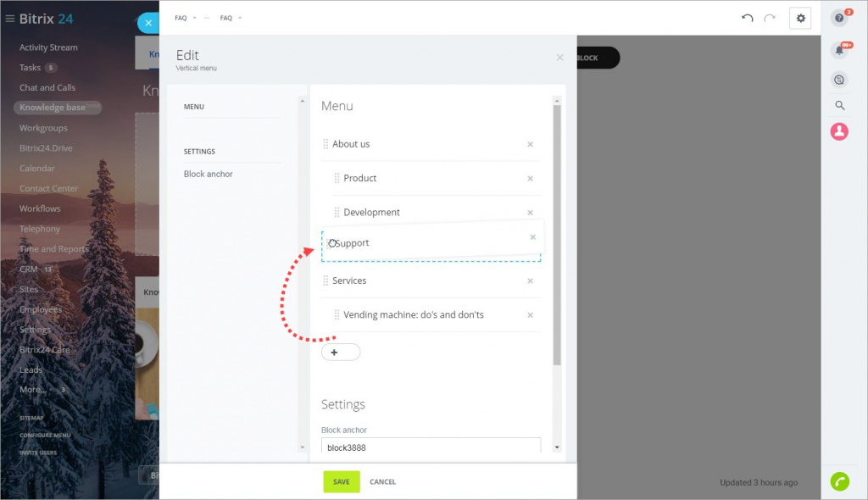Image resolution: width=868 pixels, height=500 pixels.
Task: Open page settings gear icon
Action: 800,19
